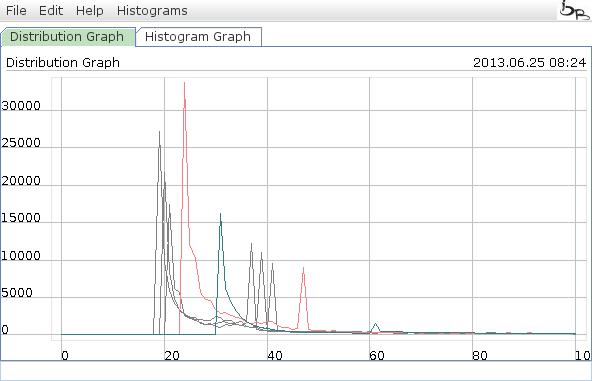Click the 20000 y-axis label
The image size is (592, 381).
point(21,180)
